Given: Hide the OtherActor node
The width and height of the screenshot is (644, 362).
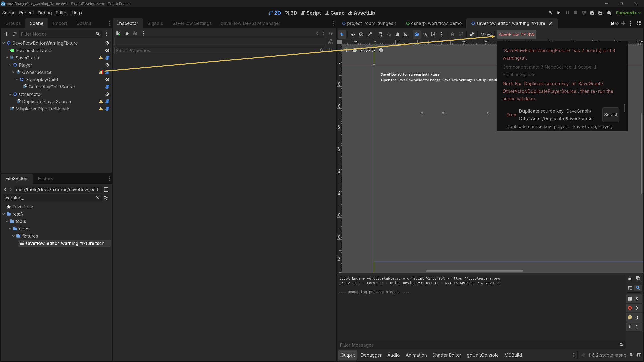Looking at the screenshot, I should point(107,94).
